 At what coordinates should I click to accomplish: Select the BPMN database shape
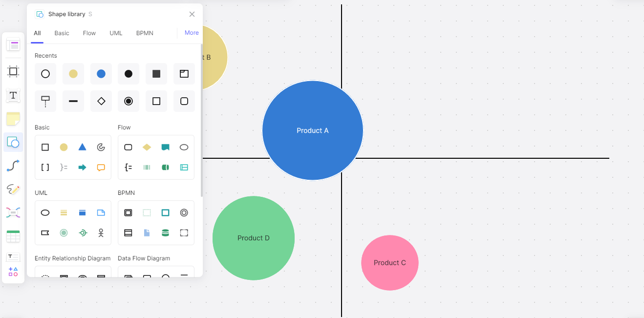[x=165, y=233]
